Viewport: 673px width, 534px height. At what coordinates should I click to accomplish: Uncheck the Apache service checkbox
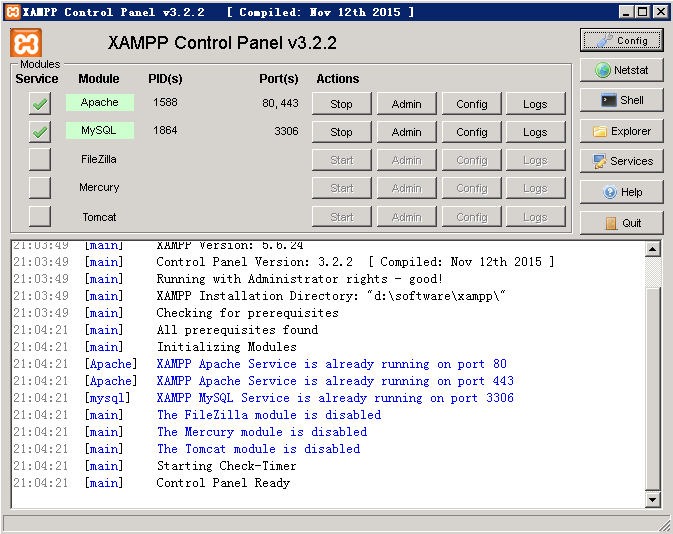coord(40,103)
